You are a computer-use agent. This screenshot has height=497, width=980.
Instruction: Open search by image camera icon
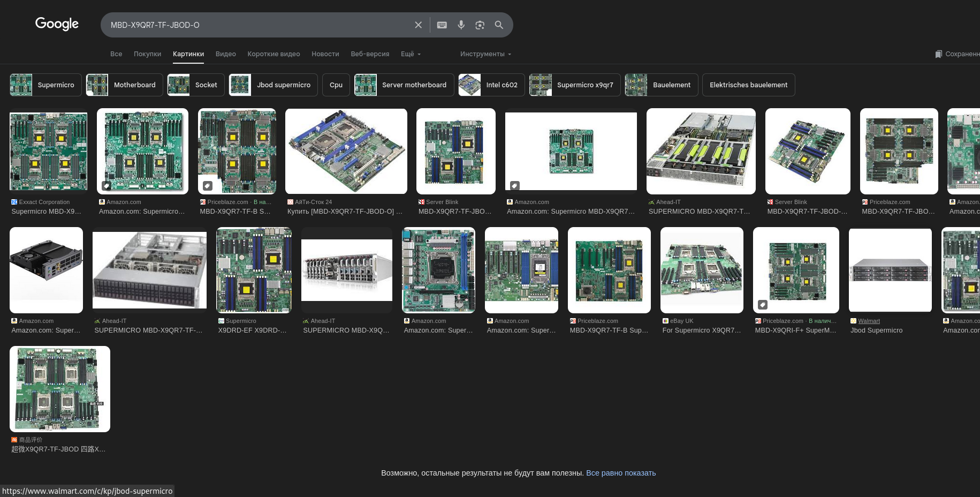coord(480,25)
